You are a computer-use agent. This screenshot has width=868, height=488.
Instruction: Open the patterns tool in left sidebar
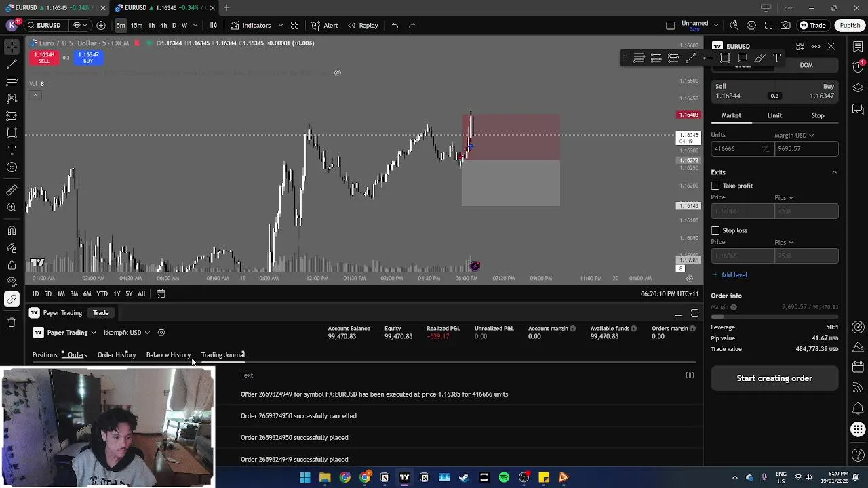[x=12, y=98]
